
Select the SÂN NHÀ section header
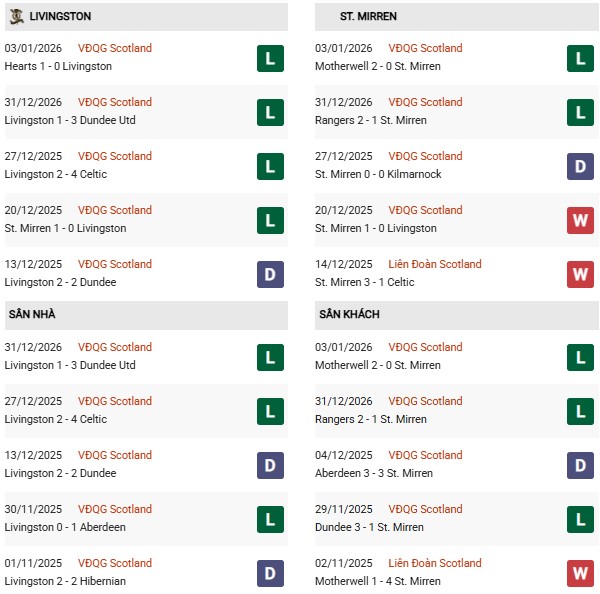point(34,314)
